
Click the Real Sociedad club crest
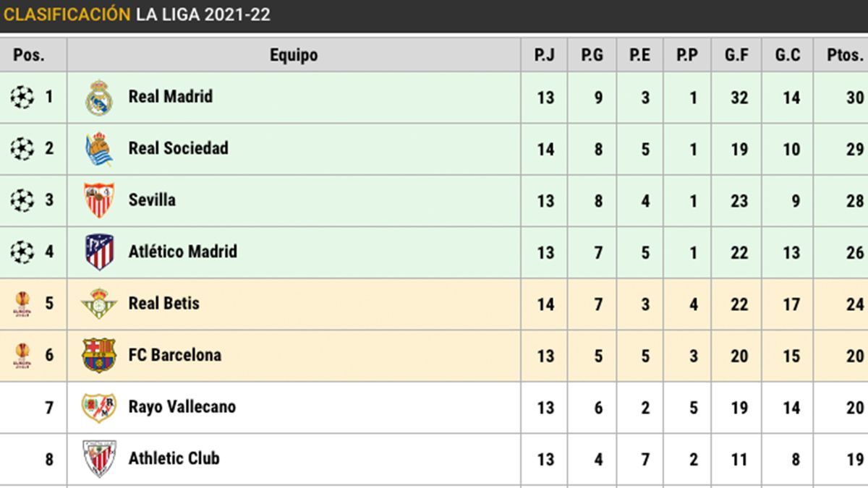99,149
